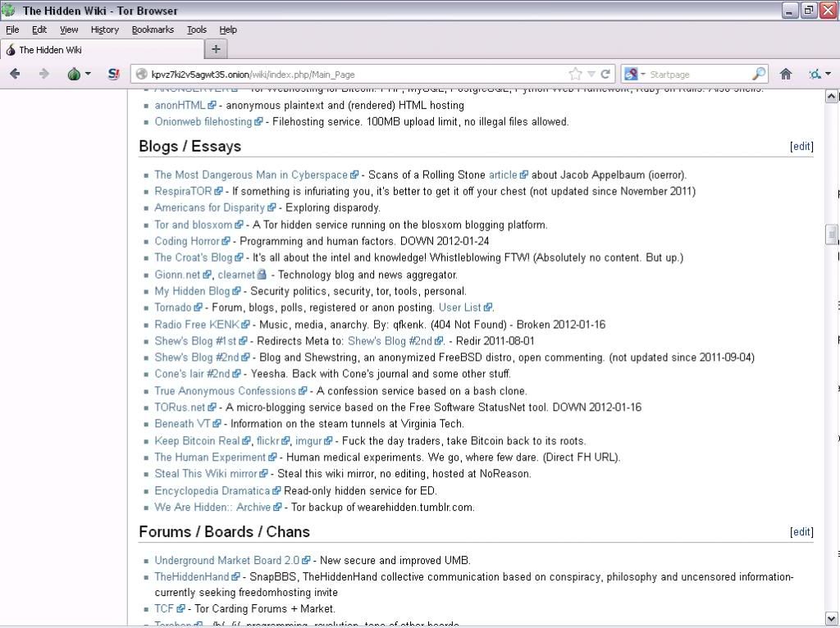The height and width of the screenshot is (628, 840).
Task: Open the Help menu
Action: point(228,30)
